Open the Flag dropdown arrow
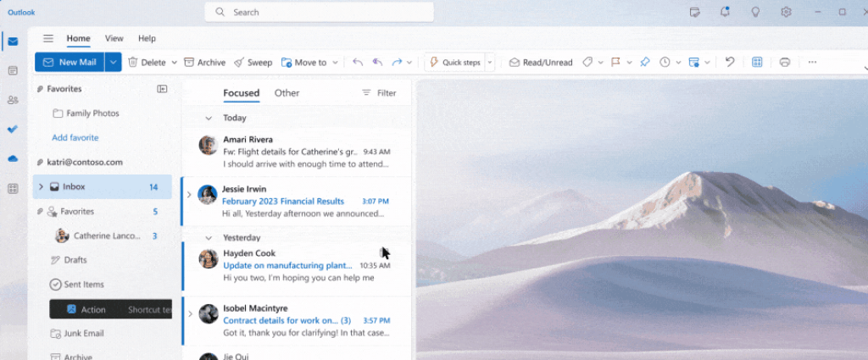Image resolution: width=868 pixels, height=360 pixels. point(630,63)
